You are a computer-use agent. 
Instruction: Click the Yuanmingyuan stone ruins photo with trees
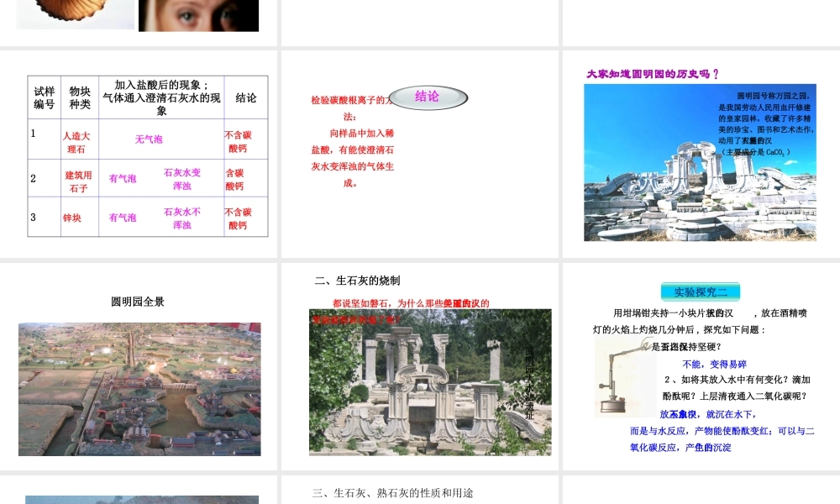(430, 382)
